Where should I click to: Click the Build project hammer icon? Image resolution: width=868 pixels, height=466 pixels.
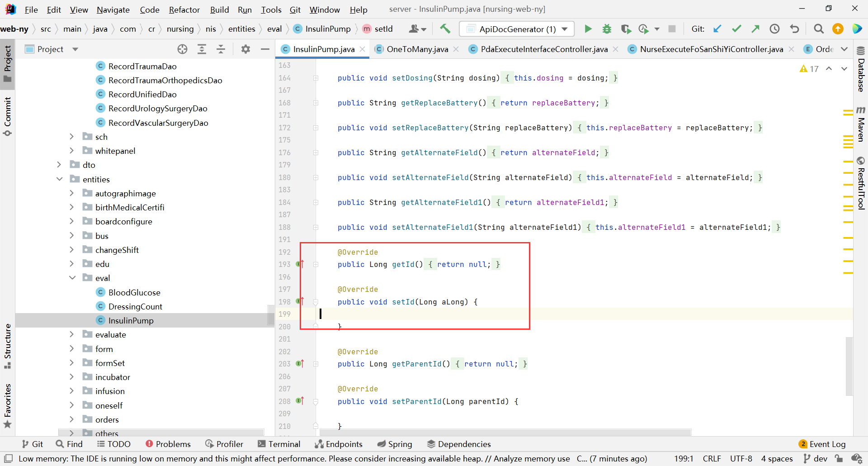click(x=445, y=29)
